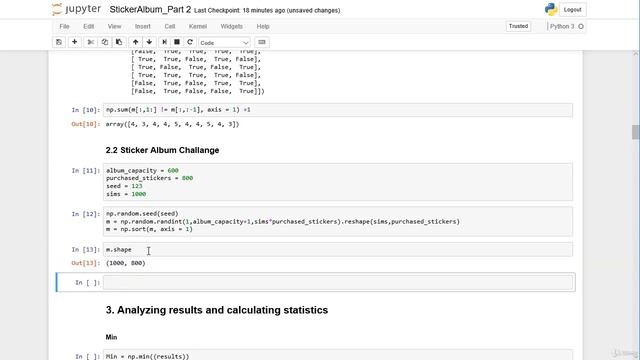Open the Cell menu
The width and height of the screenshot is (640, 360).
[170, 27]
